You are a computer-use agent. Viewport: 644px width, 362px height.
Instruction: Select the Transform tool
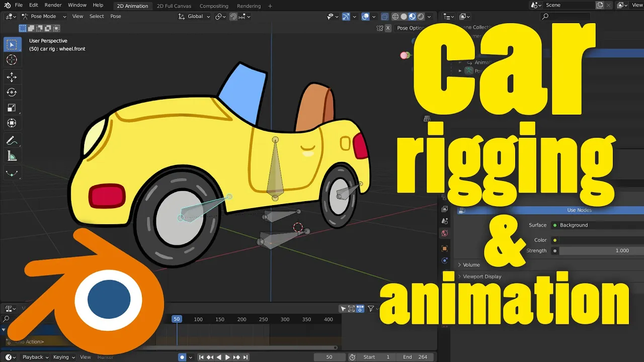[12, 123]
